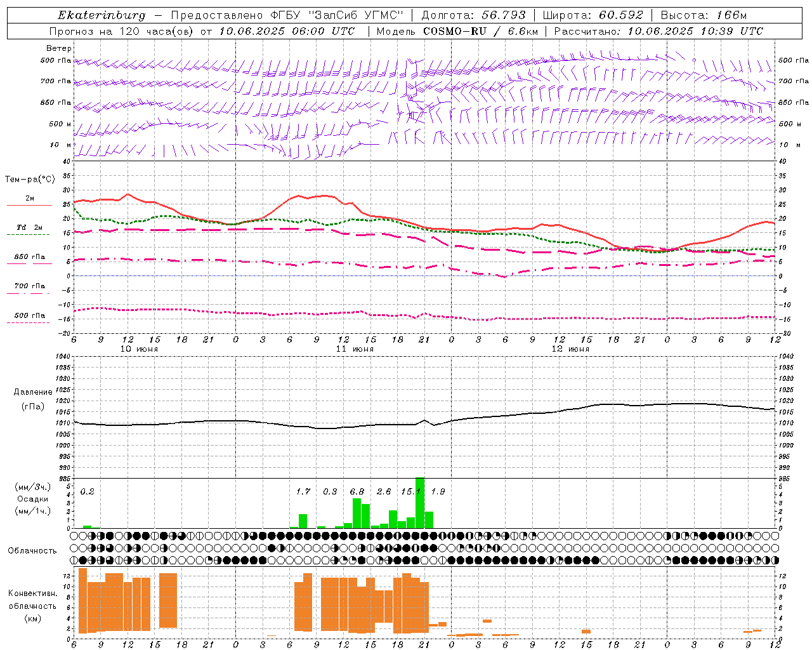
Task: Click the 0.3 precipitation total
Action: [x=330, y=491]
